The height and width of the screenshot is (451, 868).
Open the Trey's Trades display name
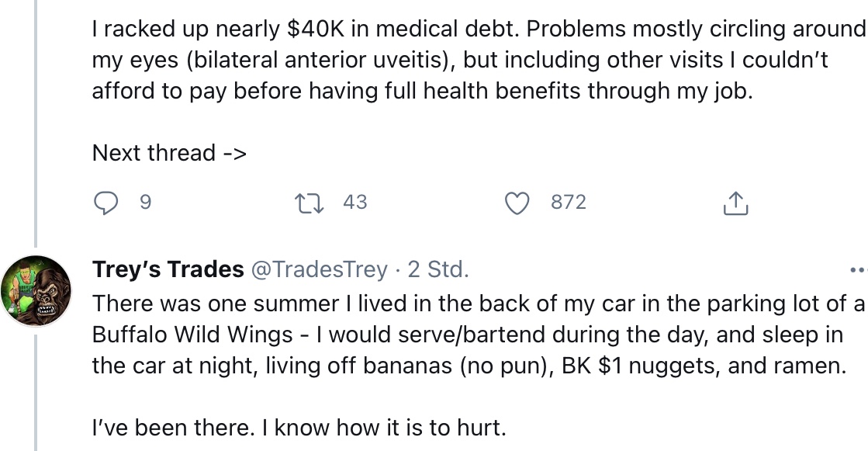click(x=168, y=269)
